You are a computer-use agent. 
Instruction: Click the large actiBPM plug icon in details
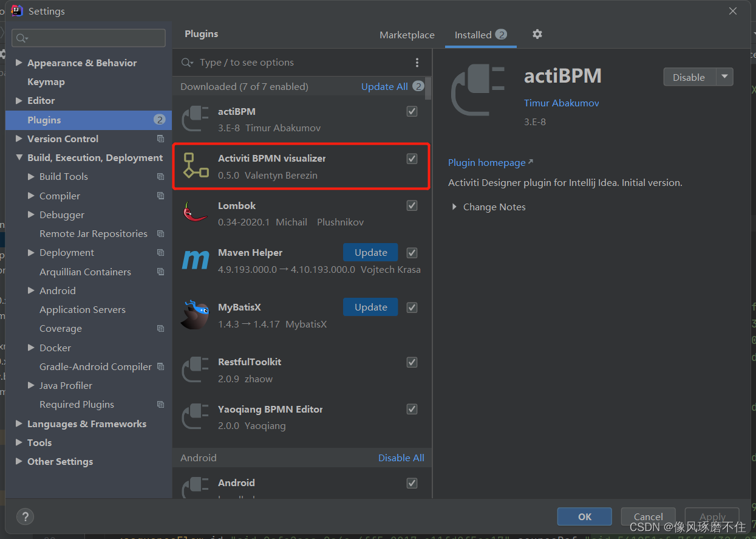pos(478,90)
